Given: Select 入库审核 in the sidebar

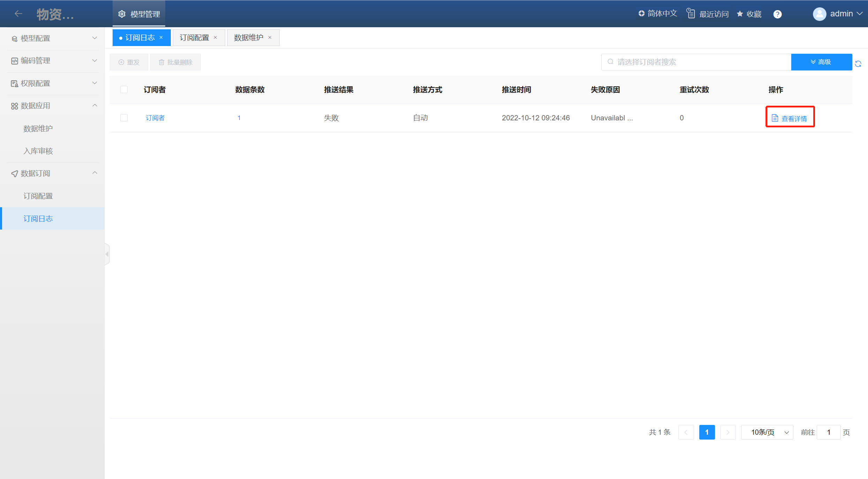Looking at the screenshot, I should click(38, 151).
